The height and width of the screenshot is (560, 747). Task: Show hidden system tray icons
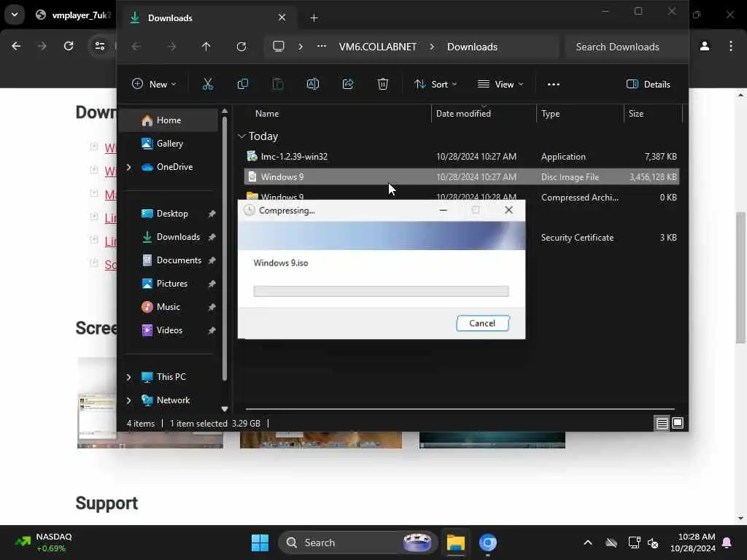[x=588, y=542]
